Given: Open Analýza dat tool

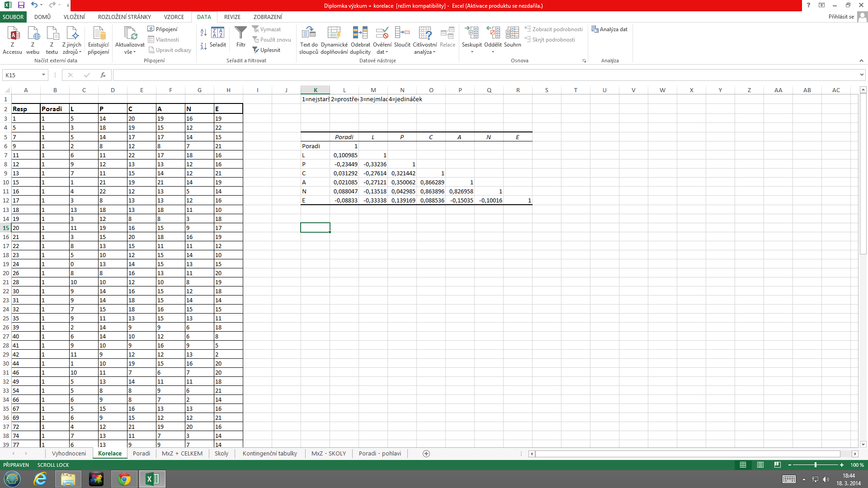Looking at the screenshot, I should (609, 29).
